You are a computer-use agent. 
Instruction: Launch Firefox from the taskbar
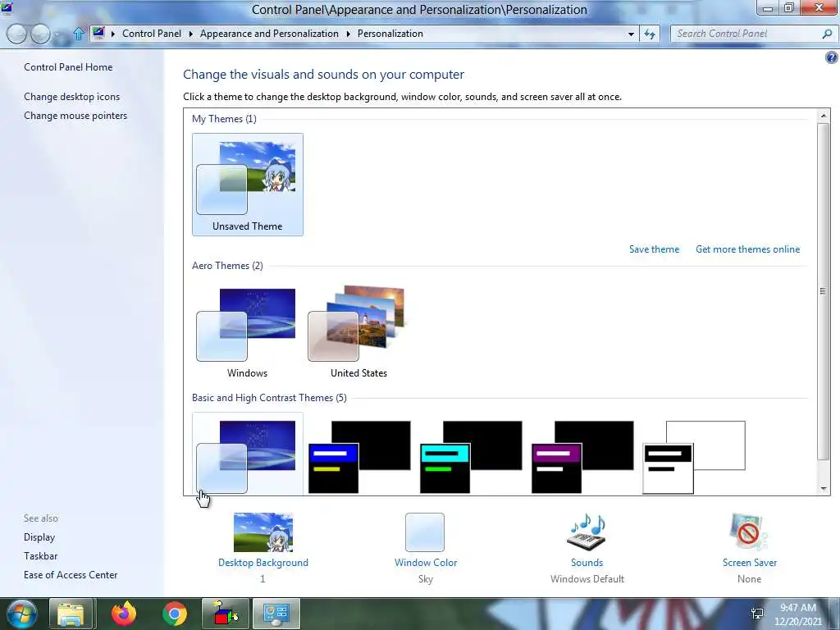(x=123, y=614)
